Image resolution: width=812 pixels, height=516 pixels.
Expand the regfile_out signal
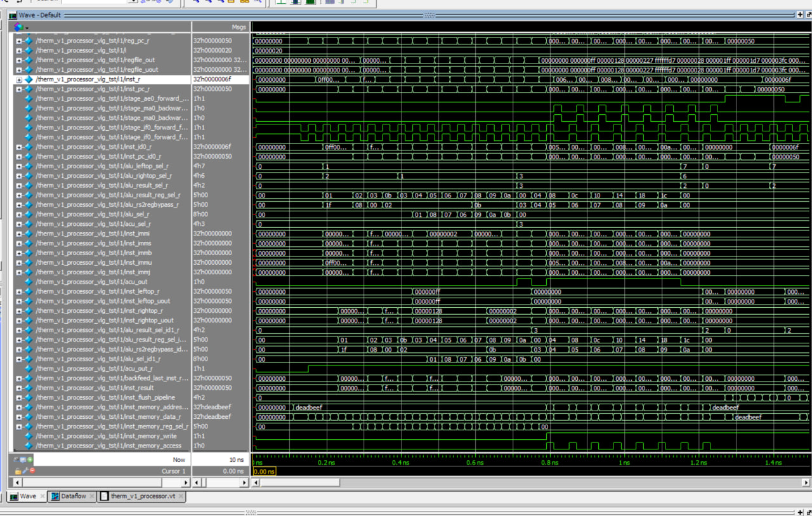point(19,60)
